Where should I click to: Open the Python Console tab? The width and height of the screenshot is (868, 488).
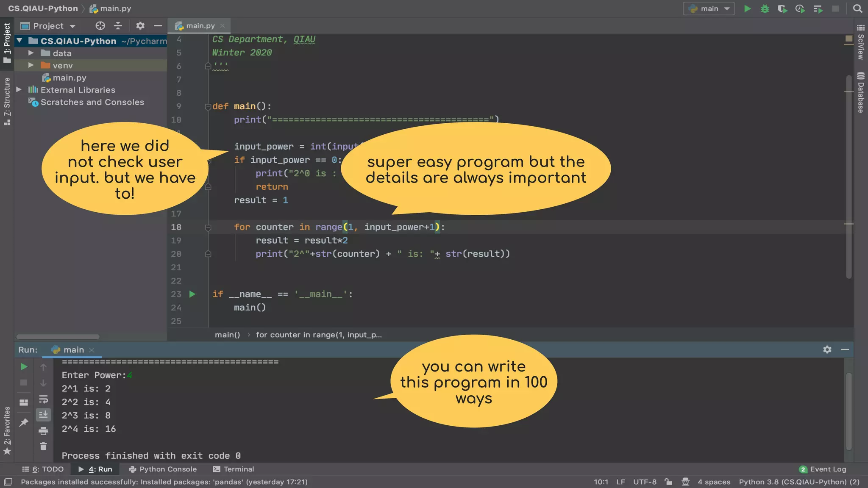[x=163, y=469]
